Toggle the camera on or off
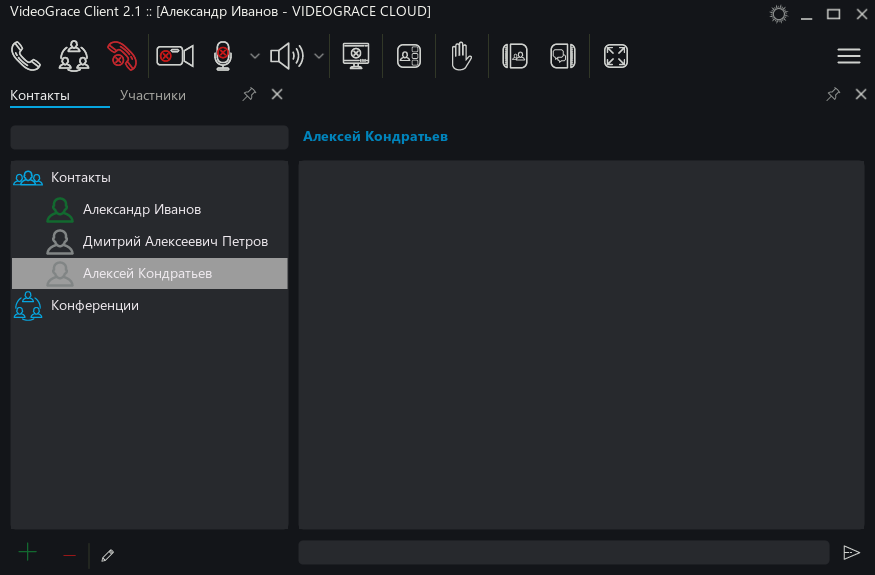This screenshot has height=575, width=875. (x=174, y=56)
